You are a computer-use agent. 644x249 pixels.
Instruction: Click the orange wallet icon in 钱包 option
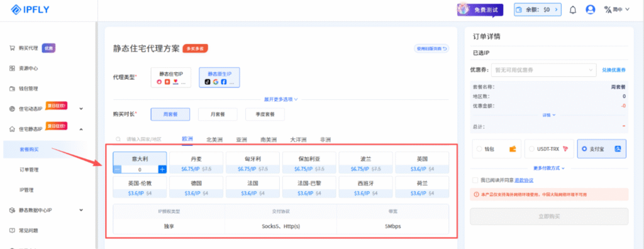513,149
